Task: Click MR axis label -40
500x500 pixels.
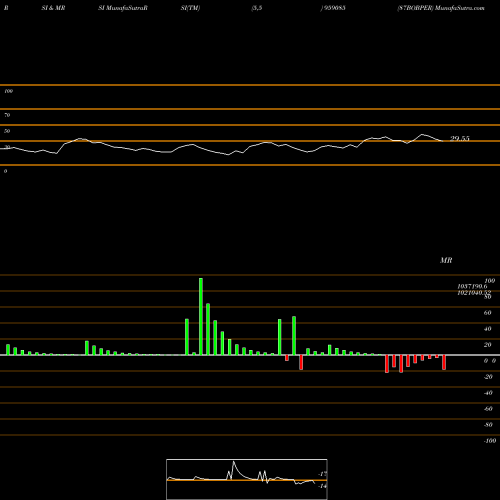Action: 488,393
